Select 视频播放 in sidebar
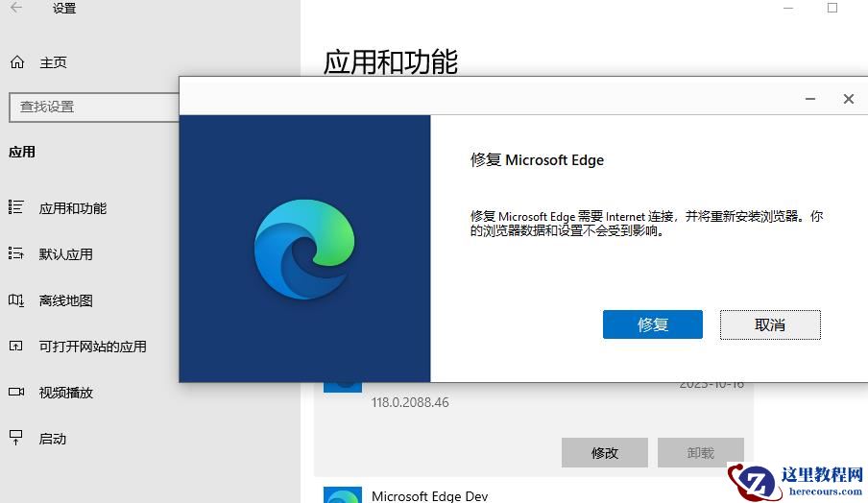Viewport: 868px width, 503px height. pos(66,393)
